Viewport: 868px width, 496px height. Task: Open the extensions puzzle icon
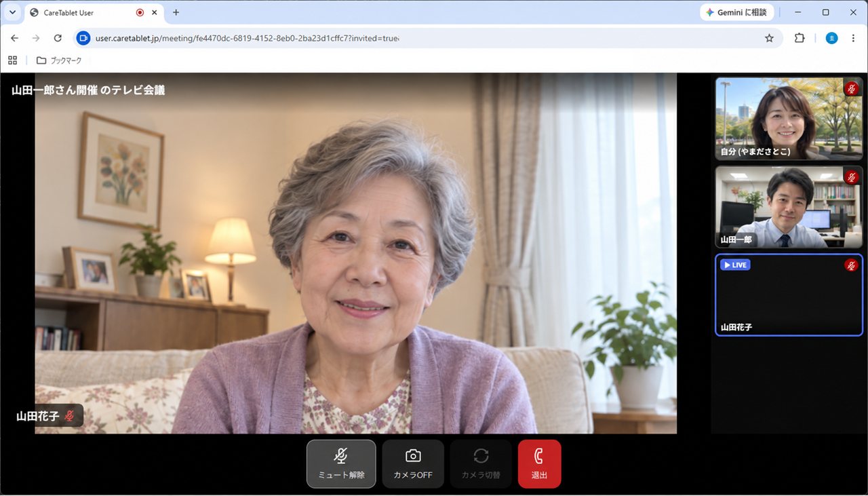800,38
